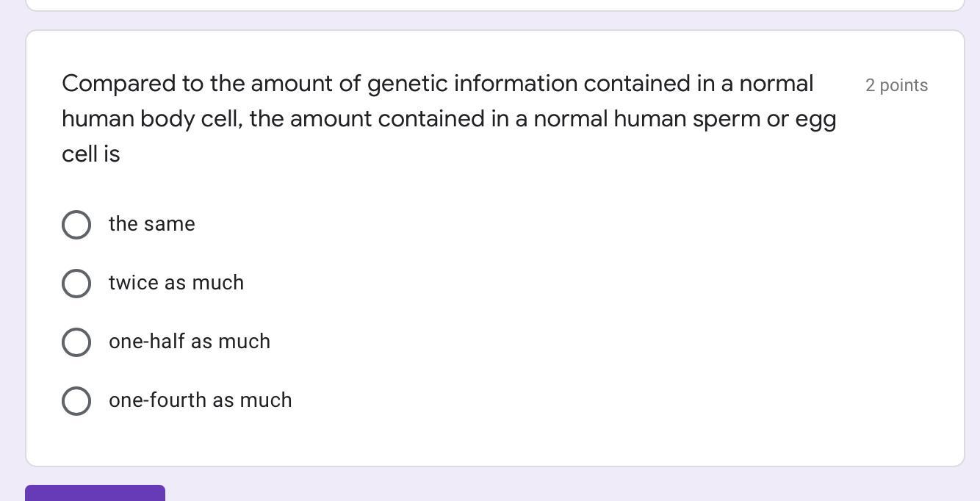The image size is (980, 501).
Task: Click the "one-half as much" label text
Action: tap(190, 342)
